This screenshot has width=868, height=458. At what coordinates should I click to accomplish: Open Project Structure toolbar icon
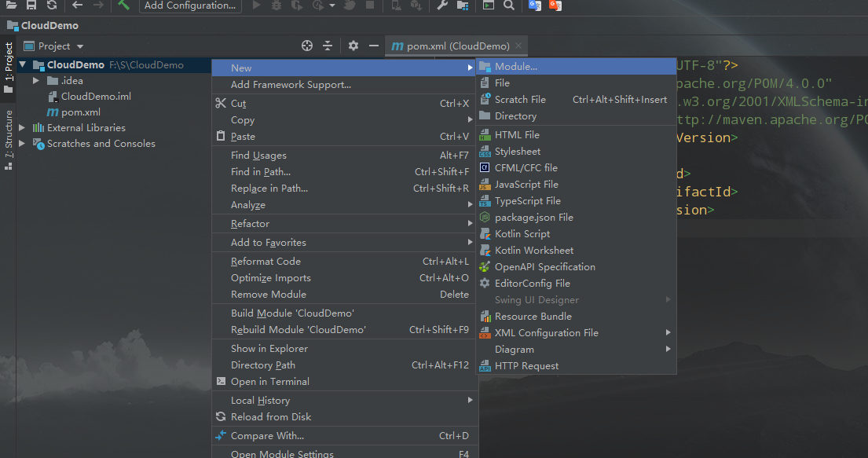[463, 5]
